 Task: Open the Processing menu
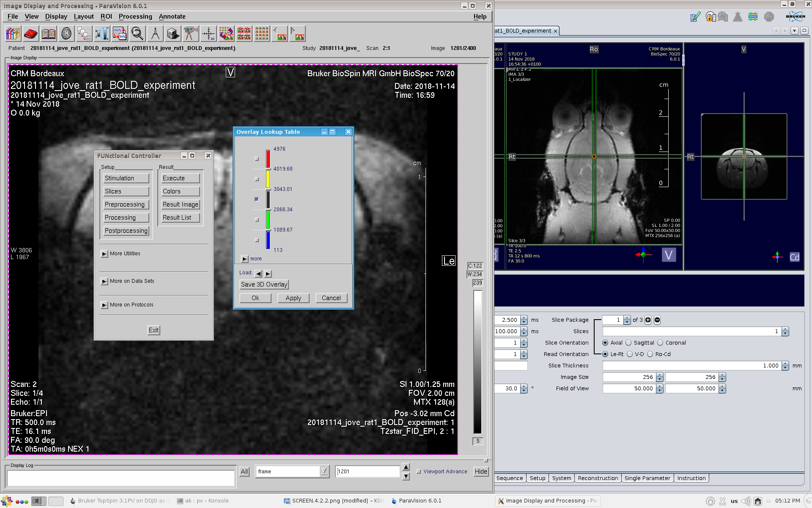135,17
